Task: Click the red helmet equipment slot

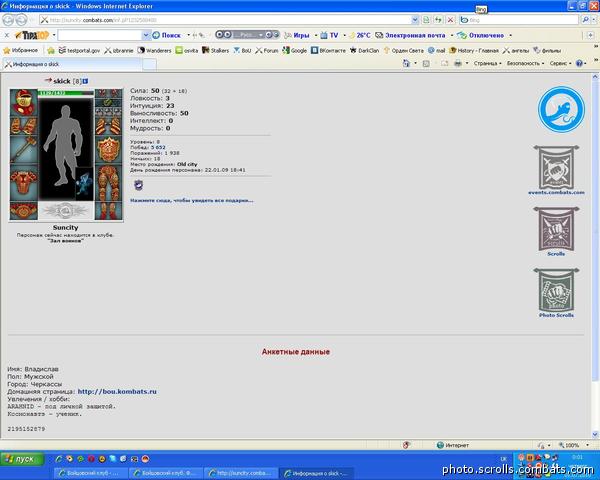Action: 24,102
